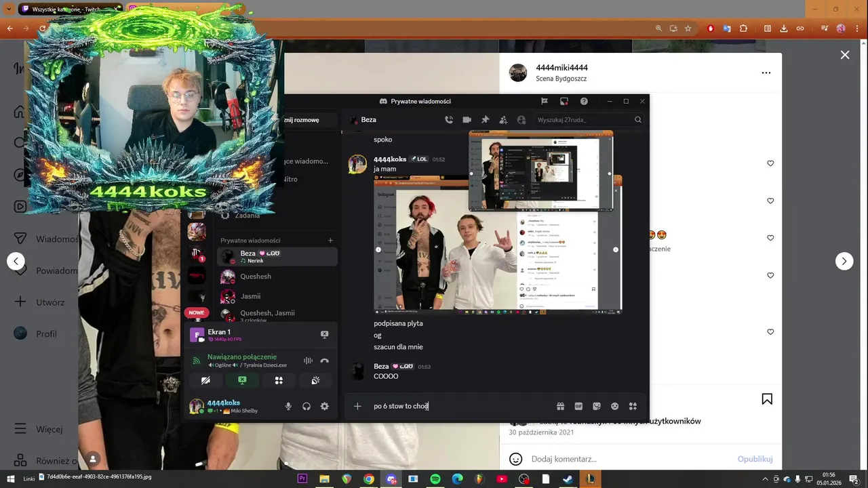Open Discord's Help question mark icon

click(x=584, y=101)
